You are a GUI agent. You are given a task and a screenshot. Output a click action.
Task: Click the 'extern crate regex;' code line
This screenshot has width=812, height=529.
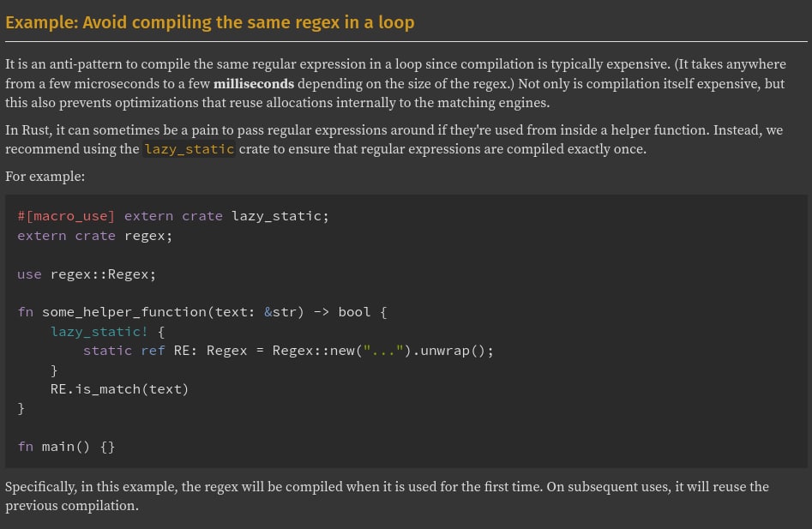click(x=94, y=236)
